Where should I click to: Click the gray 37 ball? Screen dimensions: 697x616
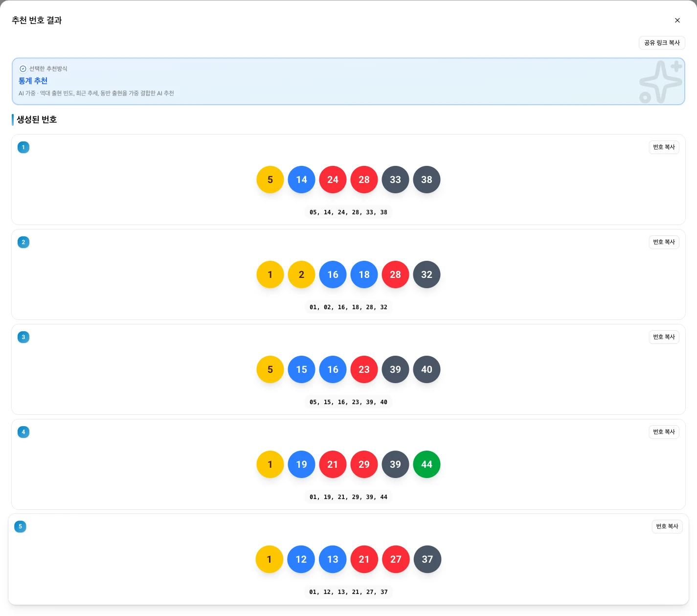[x=427, y=559]
